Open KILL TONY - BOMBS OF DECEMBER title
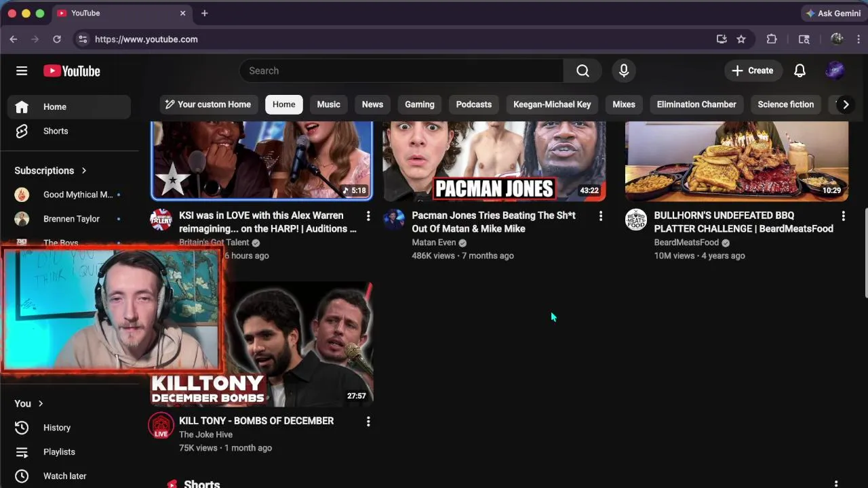This screenshot has width=868, height=488. click(x=256, y=421)
